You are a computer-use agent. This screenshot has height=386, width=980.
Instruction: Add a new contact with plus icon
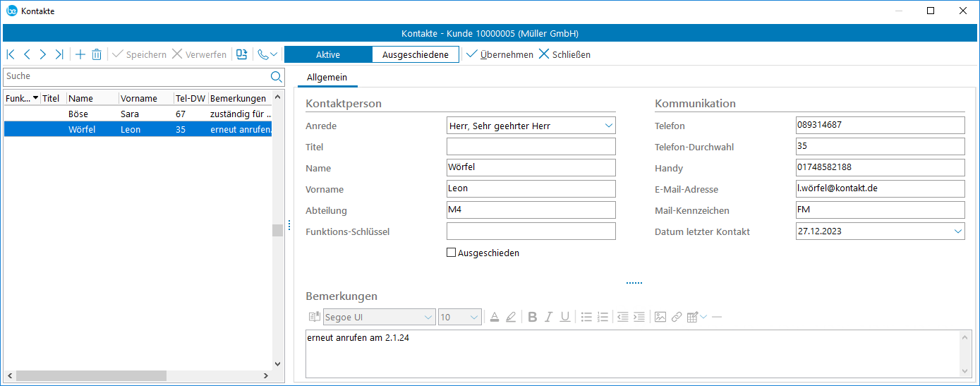[x=80, y=54]
